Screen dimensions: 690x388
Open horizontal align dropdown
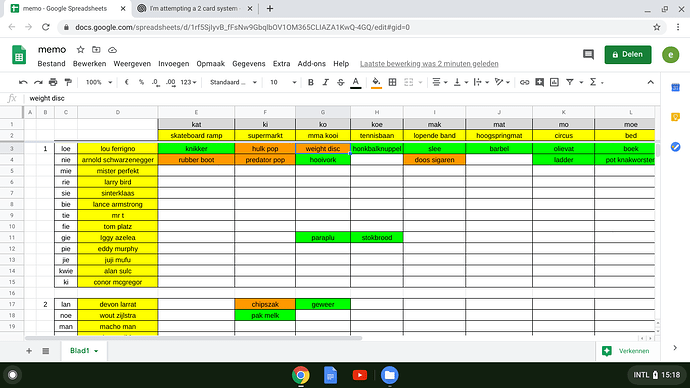point(440,82)
